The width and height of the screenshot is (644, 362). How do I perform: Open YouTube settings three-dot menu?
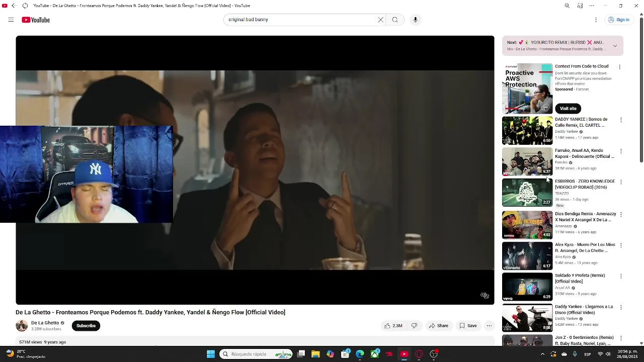point(596,20)
